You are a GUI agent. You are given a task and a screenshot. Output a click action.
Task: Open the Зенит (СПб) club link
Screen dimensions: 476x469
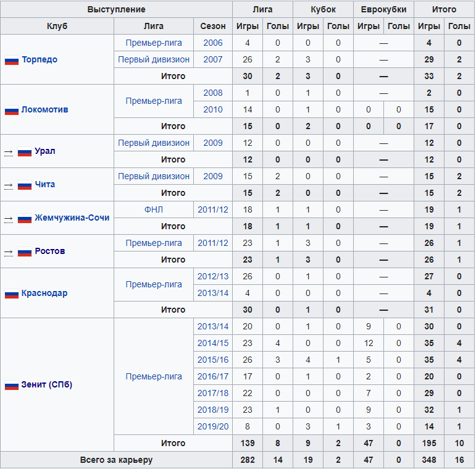pyautogui.click(x=47, y=385)
